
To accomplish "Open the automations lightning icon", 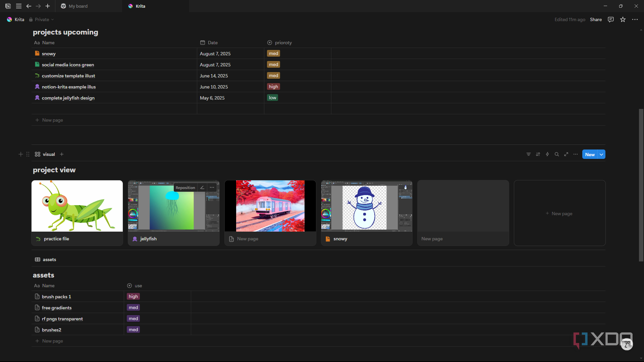I will point(547,154).
